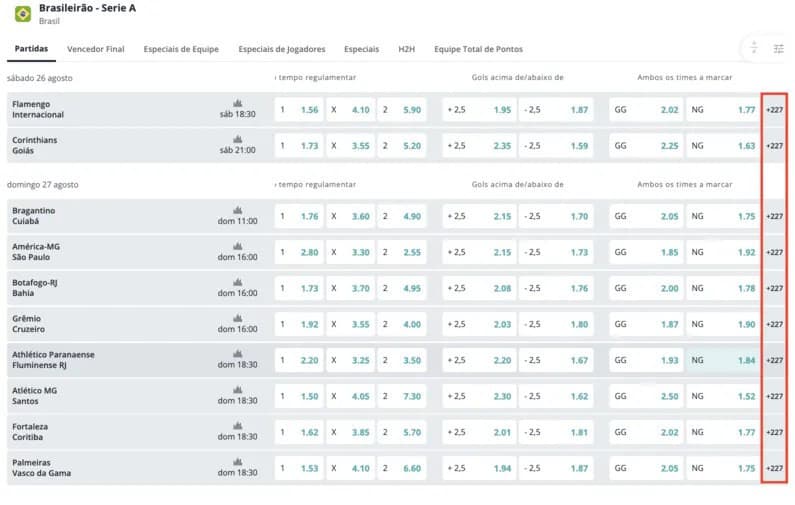
Task: Open stats icon for Palmeiras vs Vasco
Action: coord(237,462)
